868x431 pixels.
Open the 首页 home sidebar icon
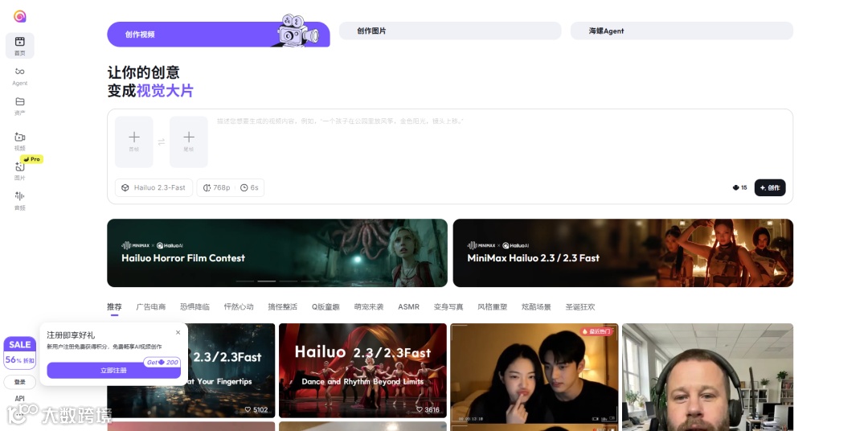point(20,45)
